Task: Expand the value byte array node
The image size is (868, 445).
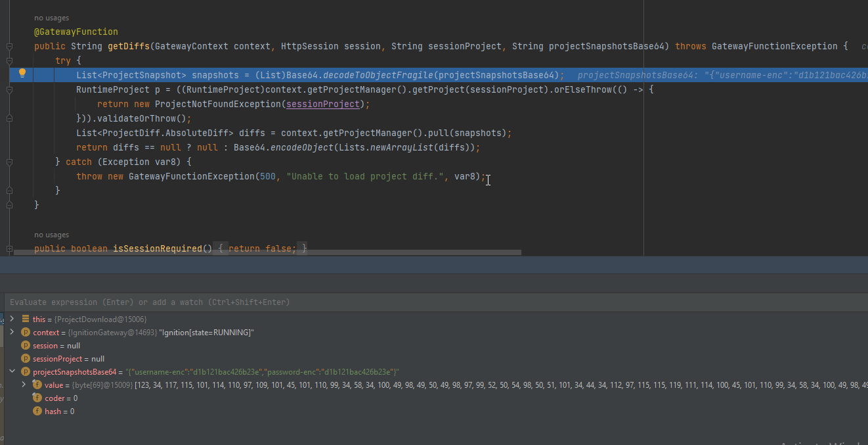Action: click(x=24, y=385)
